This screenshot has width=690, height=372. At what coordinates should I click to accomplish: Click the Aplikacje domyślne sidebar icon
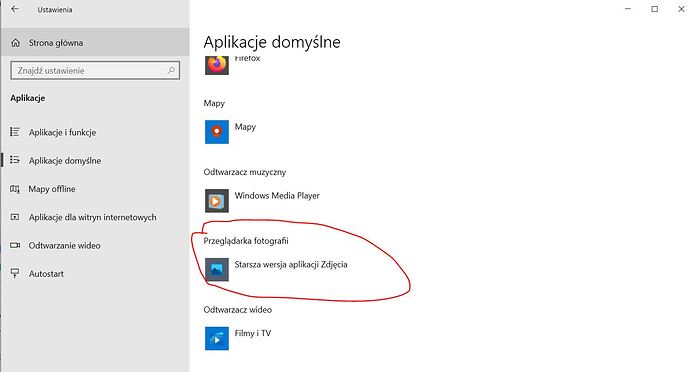15,160
